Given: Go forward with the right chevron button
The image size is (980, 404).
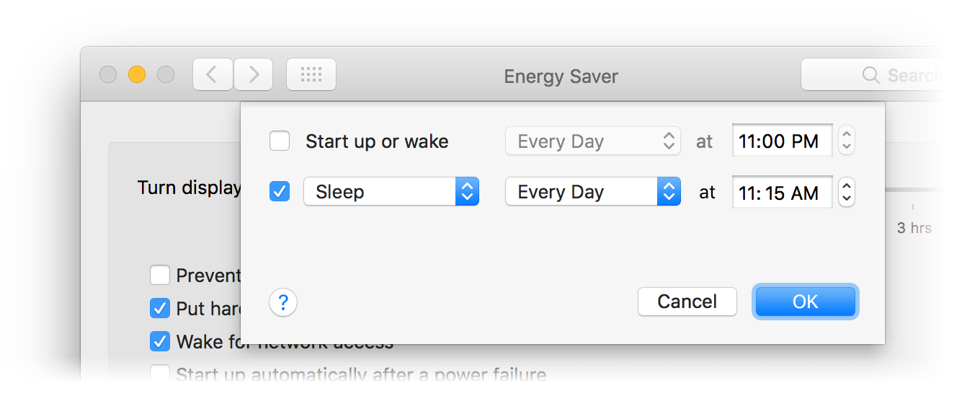Looking at the screenshot, I should (x=253, y=74).
